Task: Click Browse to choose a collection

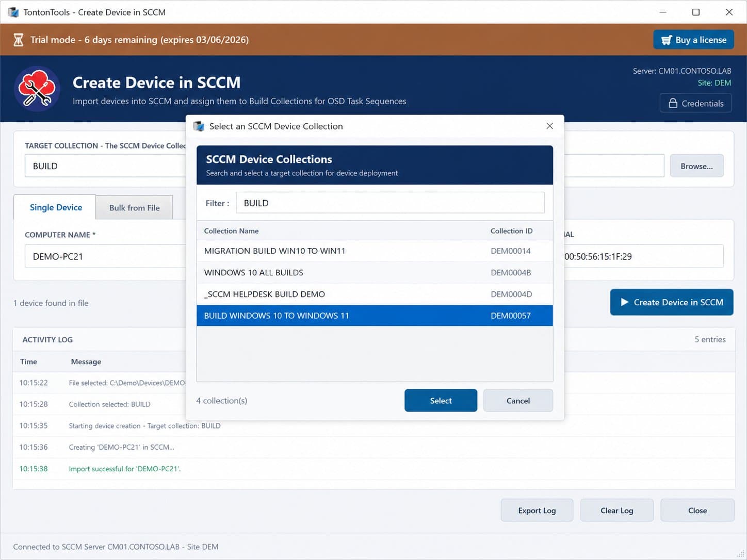Action: (x=696, y=166)
